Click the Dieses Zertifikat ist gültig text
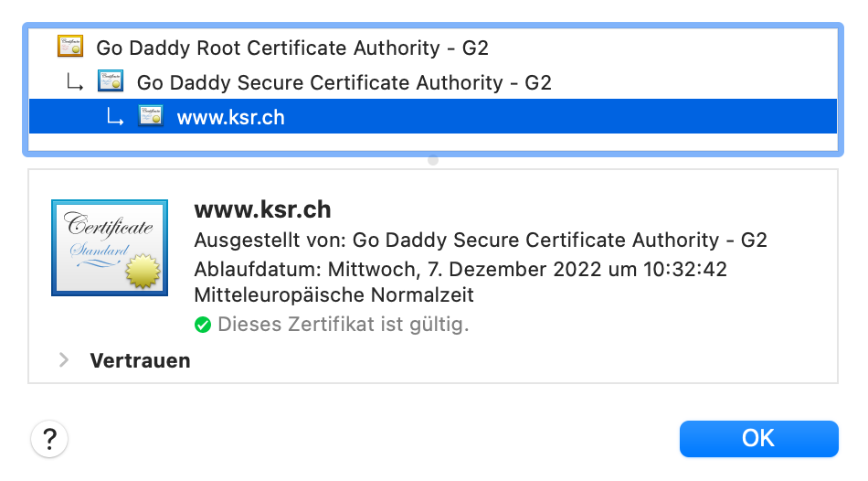The height and width of the screenshot is (481, 868). click(343, 324)
